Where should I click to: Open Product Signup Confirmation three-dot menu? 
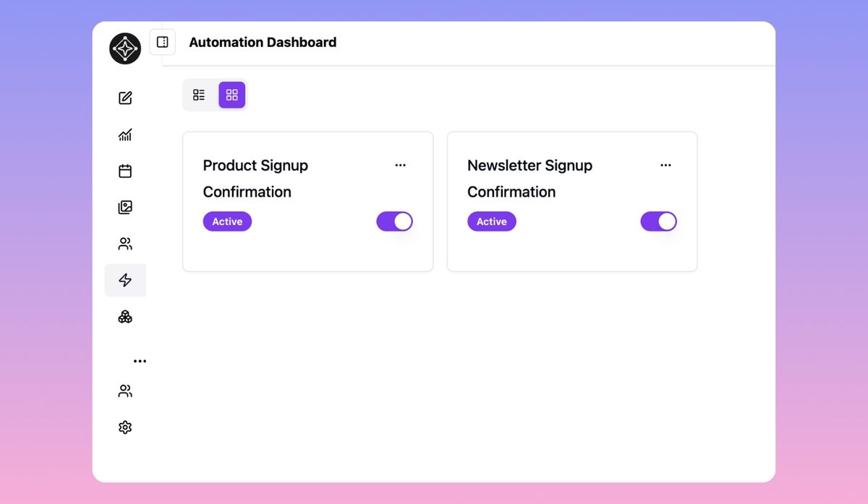click(x=401, y=166)
